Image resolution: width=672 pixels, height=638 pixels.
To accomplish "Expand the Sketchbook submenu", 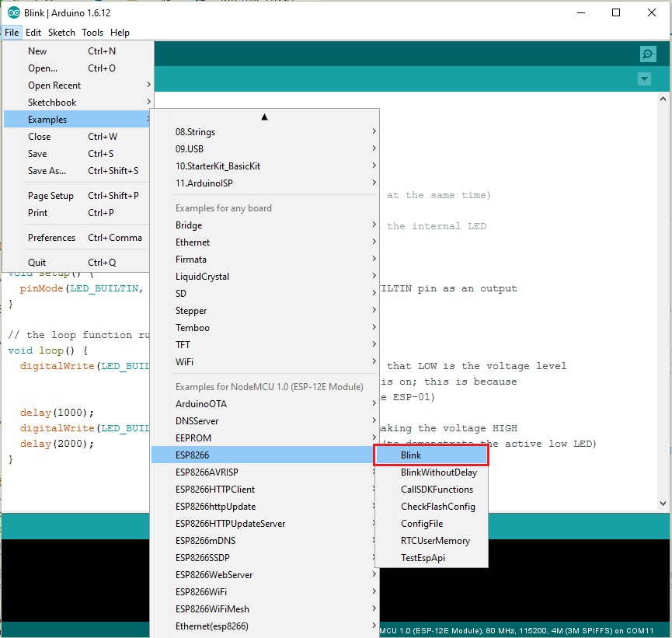I will point(78,103).
